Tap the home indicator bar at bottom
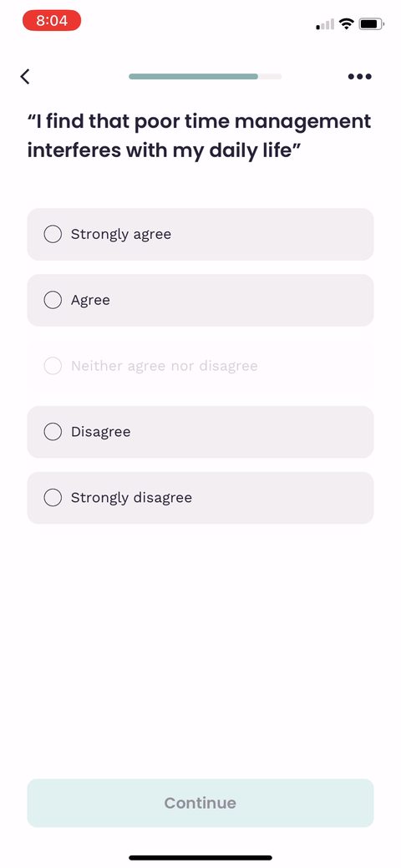Viewport: 401px width, 868px height. click(x=200, y=857)
